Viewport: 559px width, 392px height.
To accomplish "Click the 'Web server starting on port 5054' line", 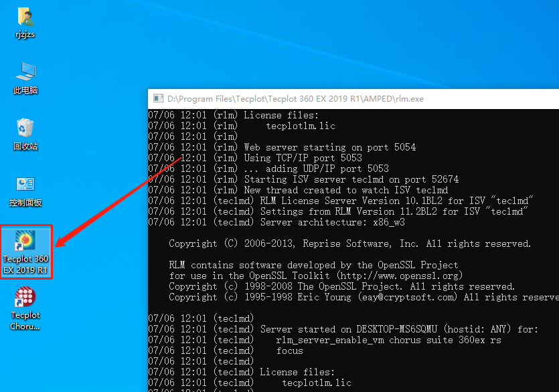I will tap(282, 147).
